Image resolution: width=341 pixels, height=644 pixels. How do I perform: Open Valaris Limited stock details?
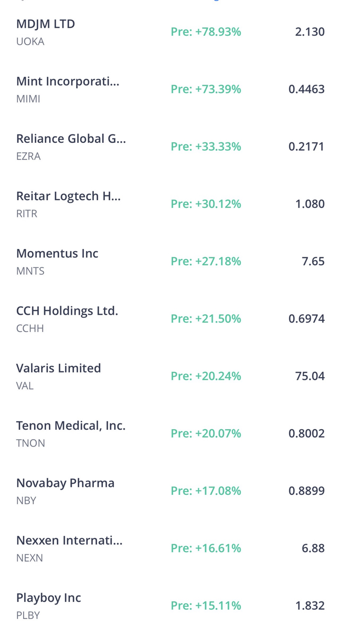[170, 376]
